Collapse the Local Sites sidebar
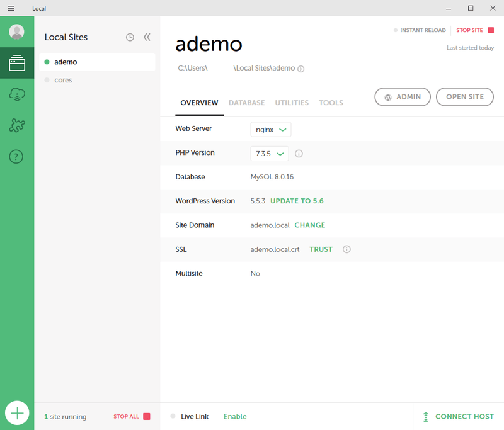Screen dimensions: 504x430 pos(147,37)
